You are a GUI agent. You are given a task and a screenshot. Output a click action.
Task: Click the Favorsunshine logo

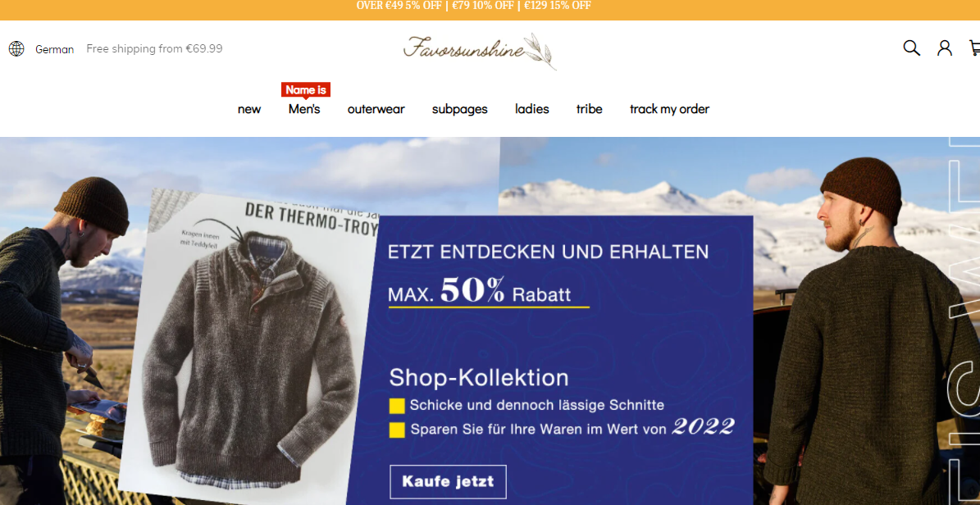pos(480,51)
